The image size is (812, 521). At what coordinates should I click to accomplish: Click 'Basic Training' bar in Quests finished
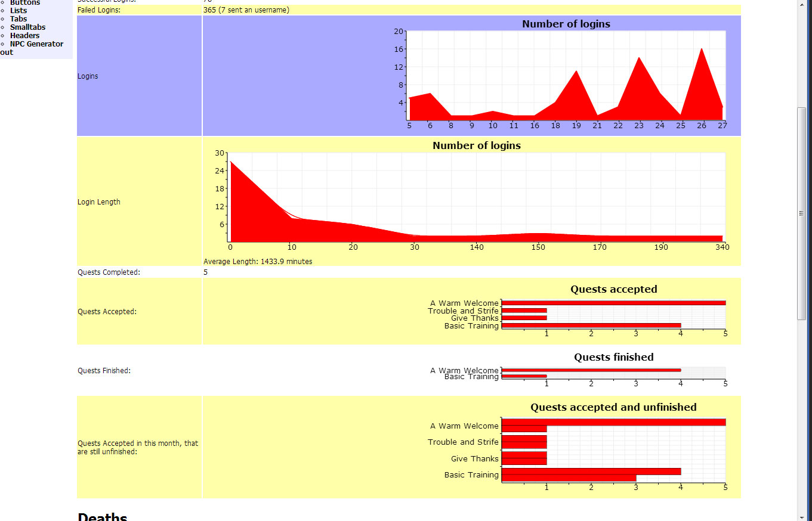[x=524, y=376]
